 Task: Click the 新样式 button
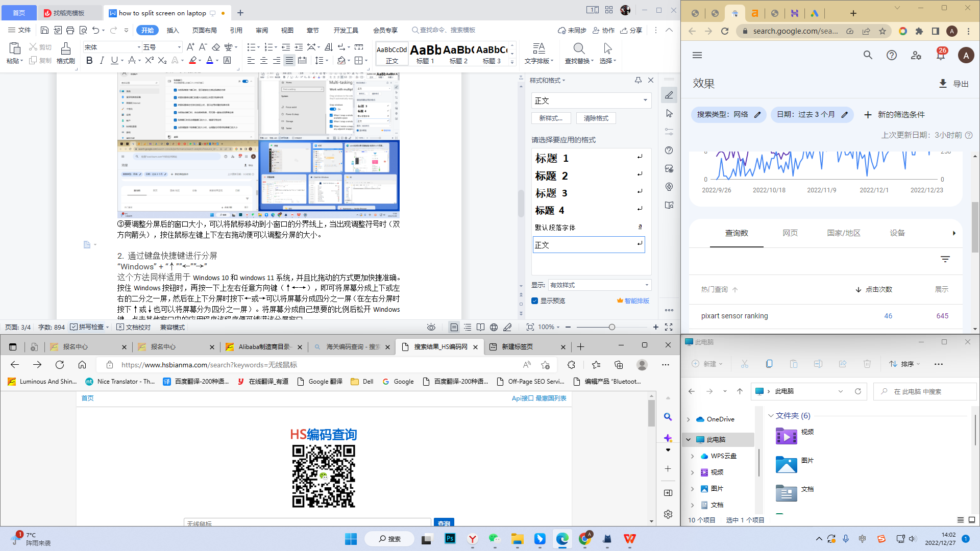tap(551, 118)
